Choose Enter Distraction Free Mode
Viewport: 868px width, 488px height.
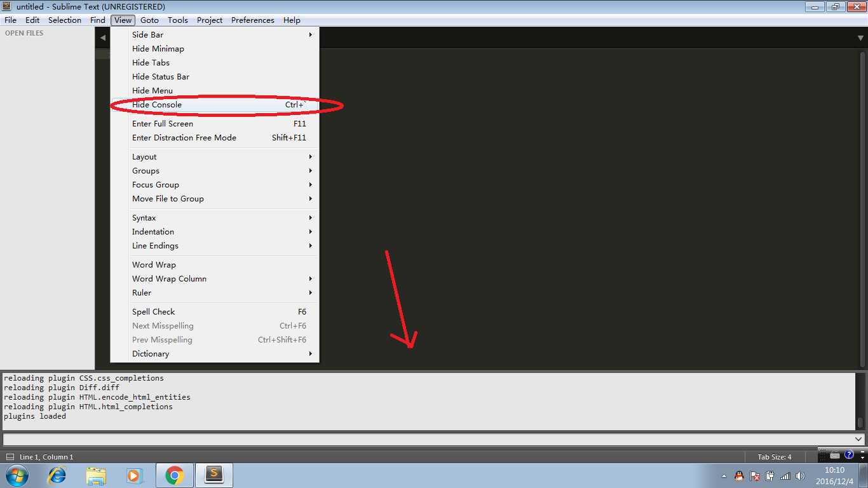point(215,137)
